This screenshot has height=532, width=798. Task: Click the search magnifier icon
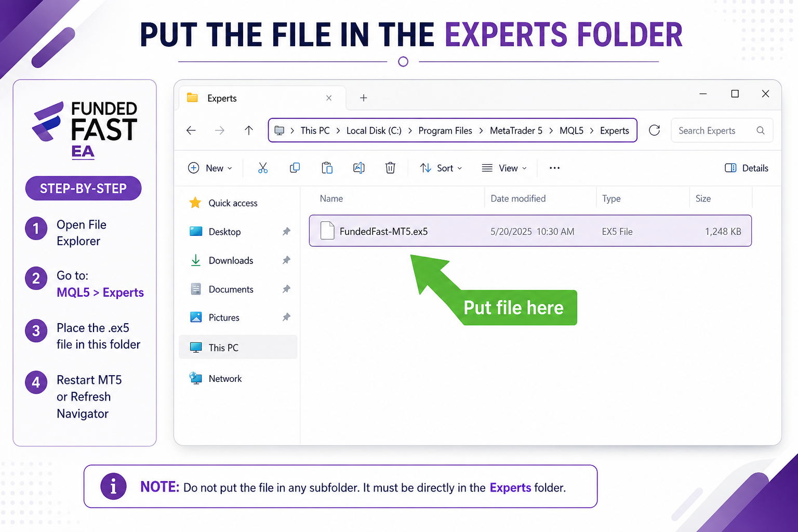pos(761,130)
